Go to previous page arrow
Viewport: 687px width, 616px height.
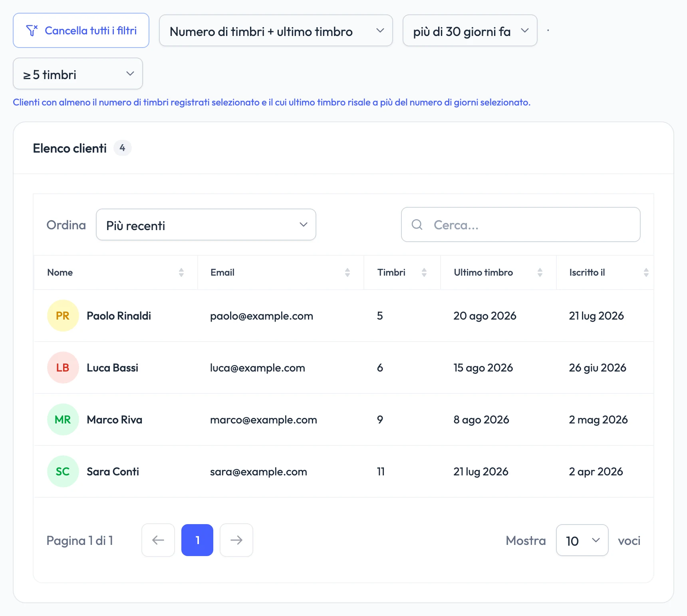pos(158,540)
